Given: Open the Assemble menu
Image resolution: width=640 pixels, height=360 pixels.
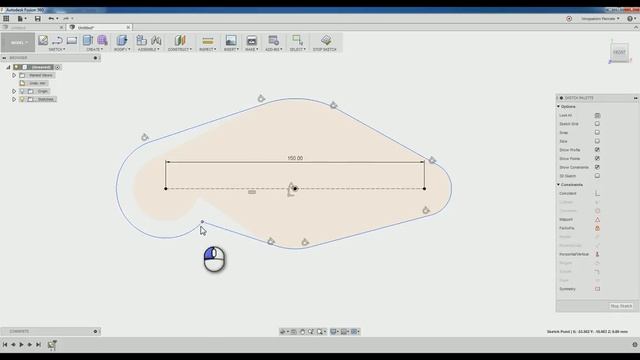Looking at the screenshot, I should [149, 49].
